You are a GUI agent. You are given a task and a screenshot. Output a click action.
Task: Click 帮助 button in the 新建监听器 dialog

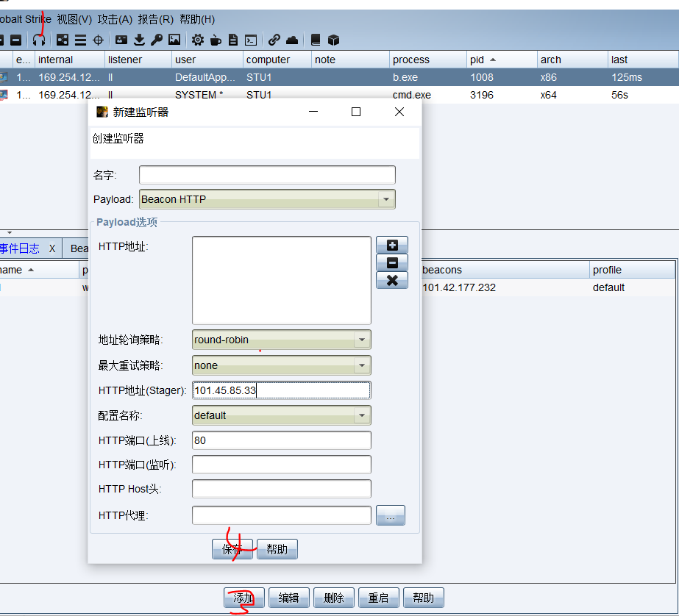click(x=277, y=549)
